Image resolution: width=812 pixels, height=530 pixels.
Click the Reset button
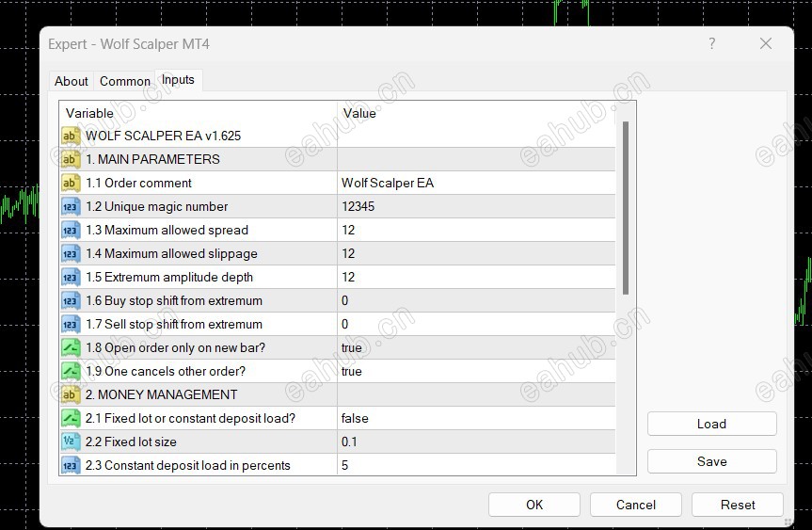coord(738,505)
